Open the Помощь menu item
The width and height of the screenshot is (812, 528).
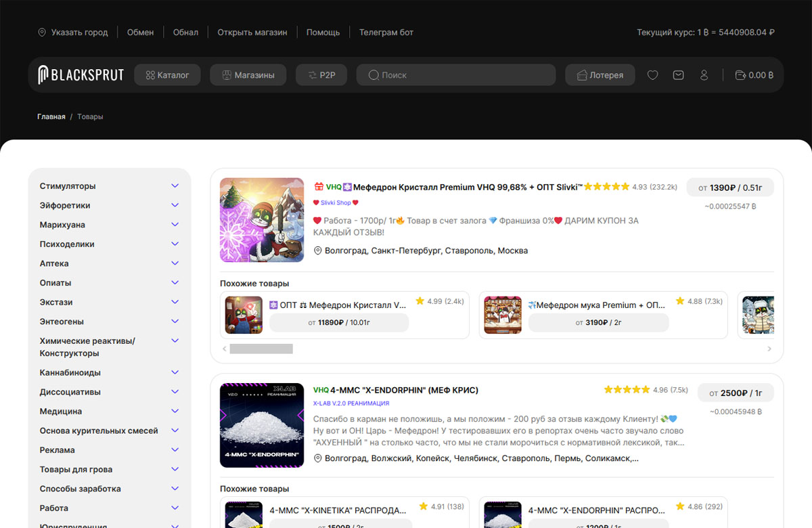pyautogui.click(x=323, y=32)
